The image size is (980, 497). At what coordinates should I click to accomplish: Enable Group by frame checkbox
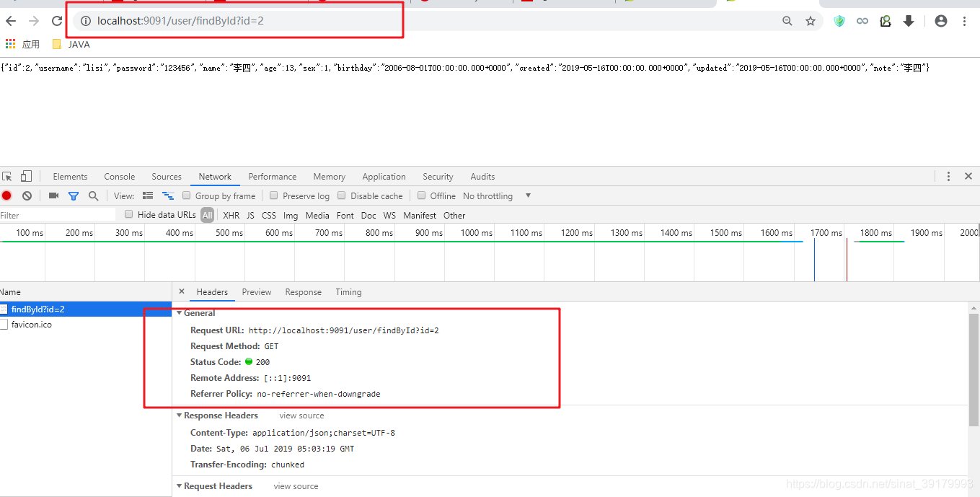187,195
